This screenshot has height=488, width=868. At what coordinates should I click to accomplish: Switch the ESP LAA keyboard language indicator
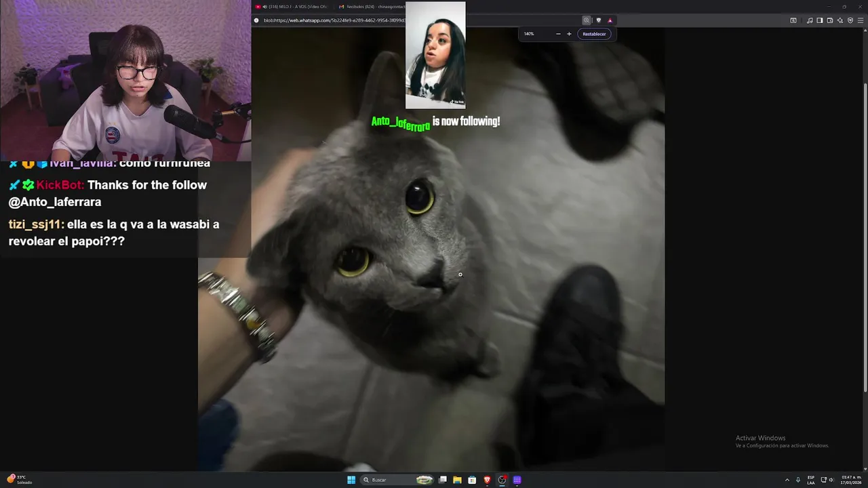[811, 480]
